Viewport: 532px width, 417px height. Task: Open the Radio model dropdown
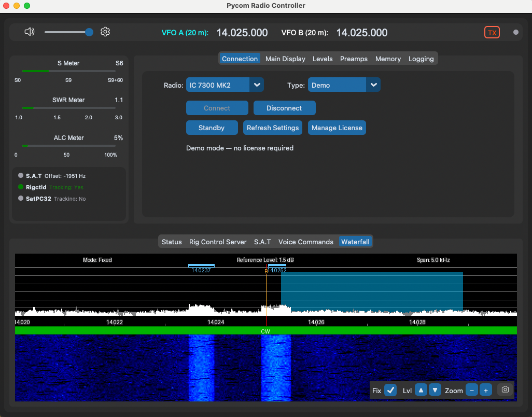(225, 85)
